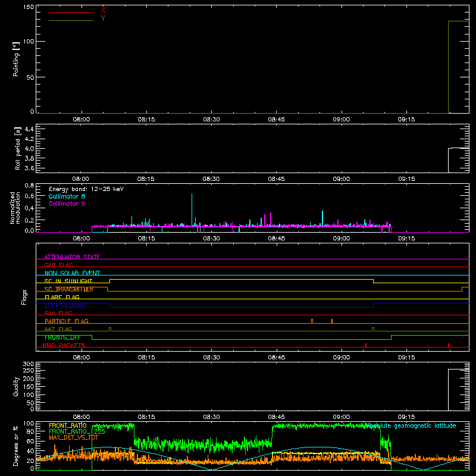Click the Roll period step rise near 09:25
The height and width of the screenshot is (476, 476).
point(449,160)
